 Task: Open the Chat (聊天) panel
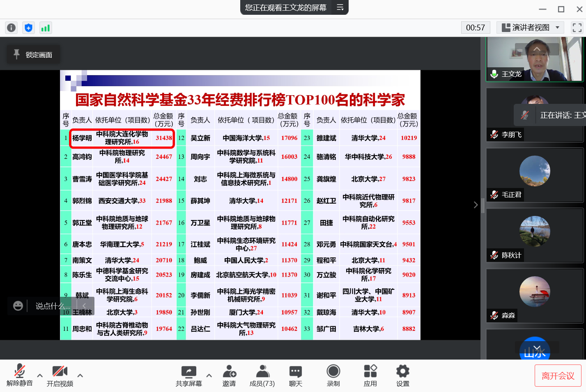tap(295, 376)
